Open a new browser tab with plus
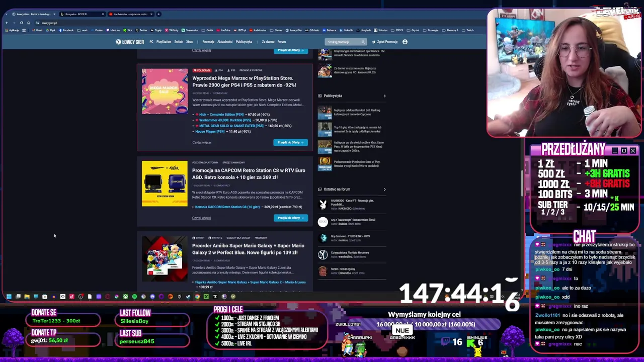This screenshot has width=644, height=362. point(159,14)
